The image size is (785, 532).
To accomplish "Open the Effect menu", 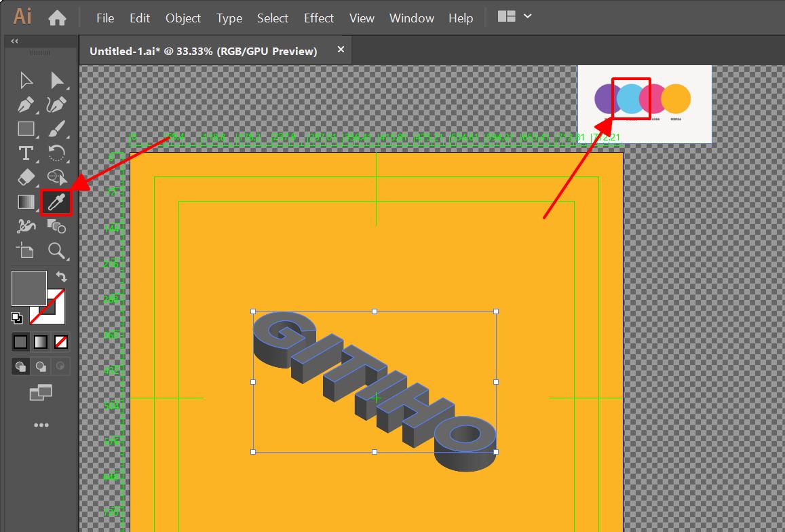I will [318, 18].
